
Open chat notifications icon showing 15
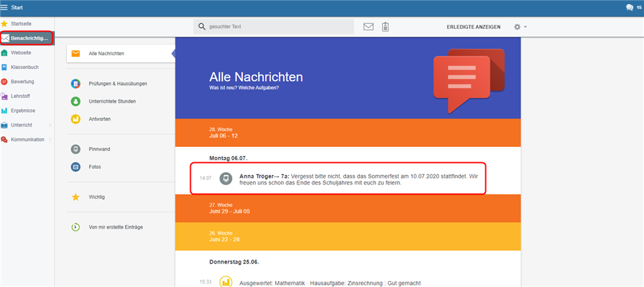[629, 7]
